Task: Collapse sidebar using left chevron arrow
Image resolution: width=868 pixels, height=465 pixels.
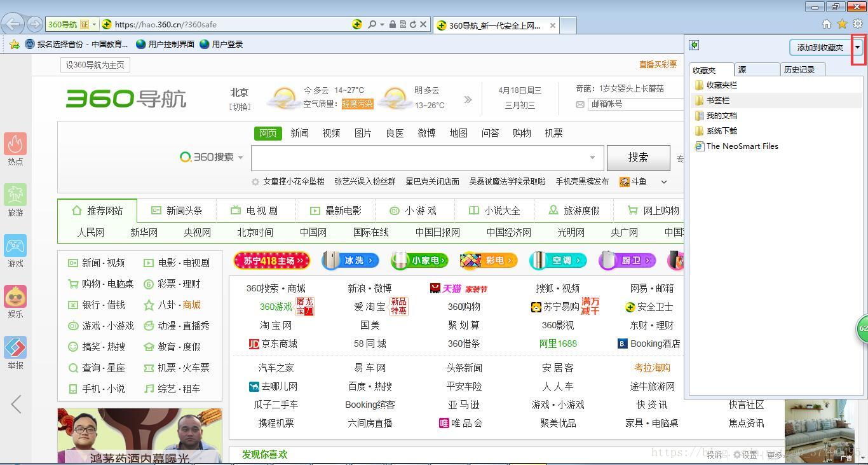Action: 17,404
